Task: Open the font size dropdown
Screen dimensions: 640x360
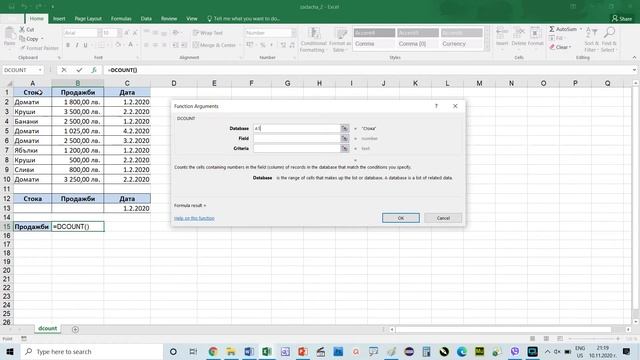Action: point(119,33)
